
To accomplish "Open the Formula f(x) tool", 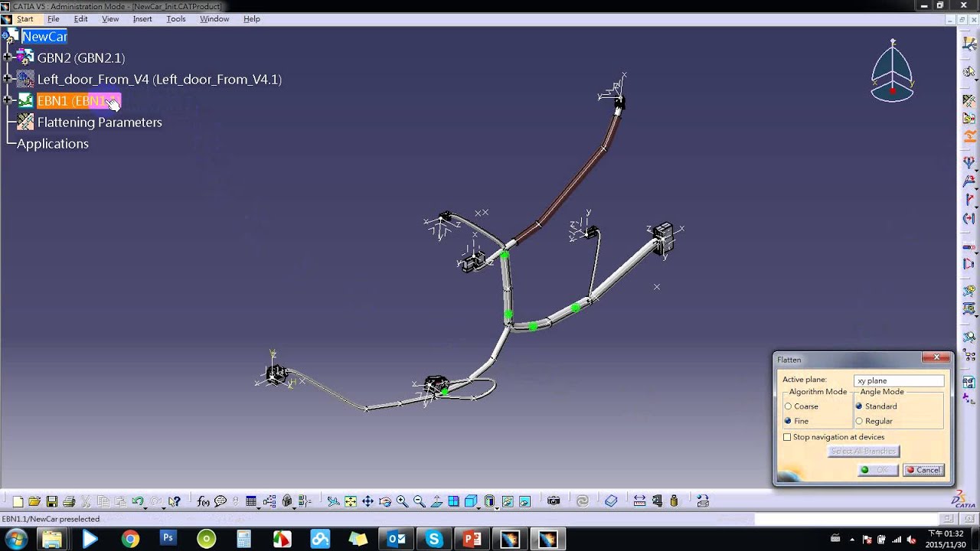I will click(x=204, y=501).
